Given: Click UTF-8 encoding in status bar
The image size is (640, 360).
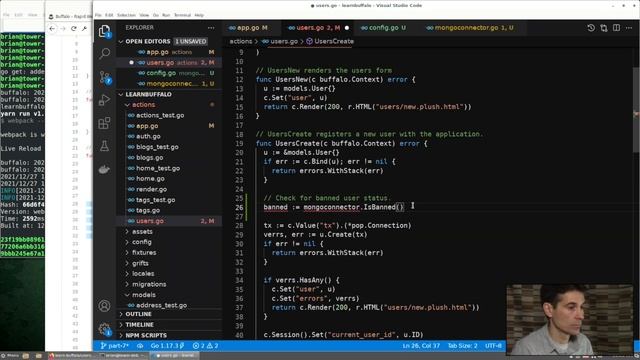Looking at the screenshot, I should [493, 346].
